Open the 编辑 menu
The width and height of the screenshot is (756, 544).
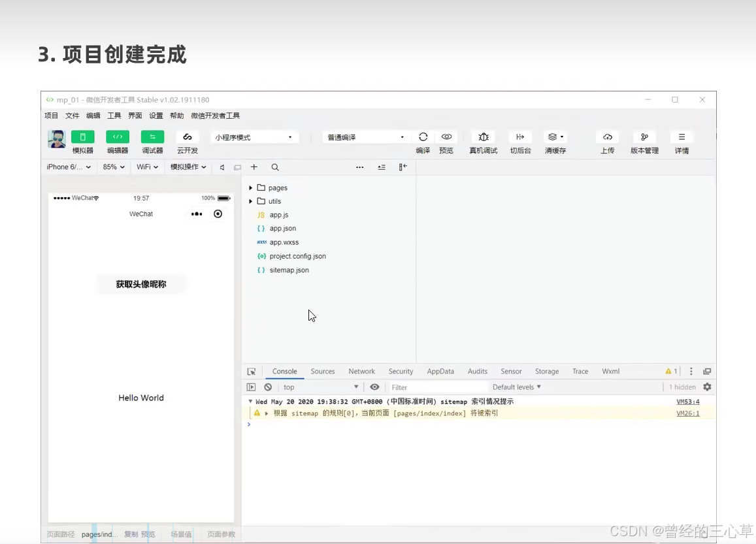click(93, 116)
